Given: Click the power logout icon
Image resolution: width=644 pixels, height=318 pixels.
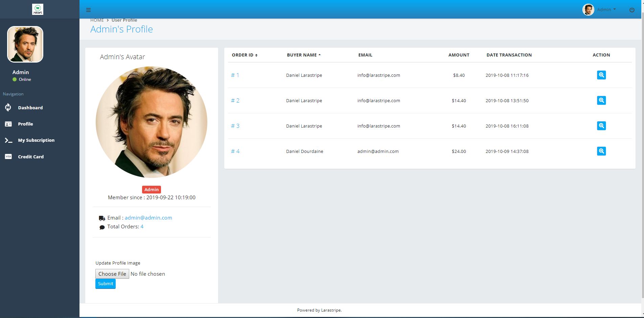Looking at the screenshot, I should [632, 10].
